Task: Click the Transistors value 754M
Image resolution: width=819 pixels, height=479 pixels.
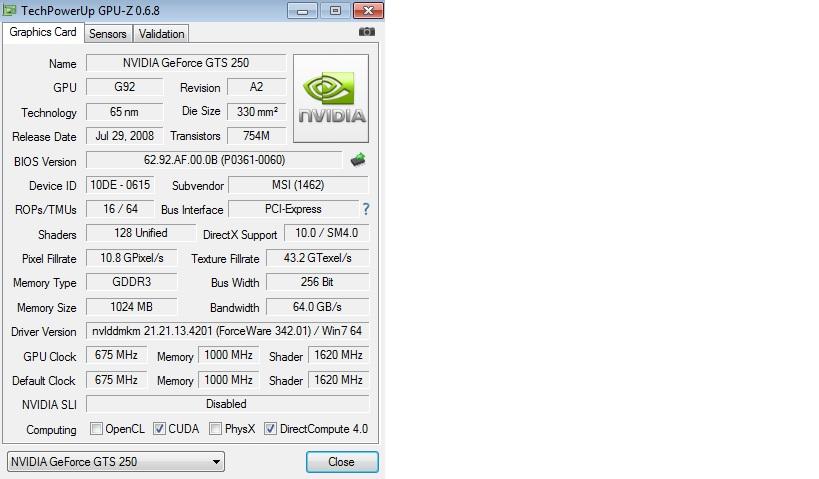Action: coord(256,136)
